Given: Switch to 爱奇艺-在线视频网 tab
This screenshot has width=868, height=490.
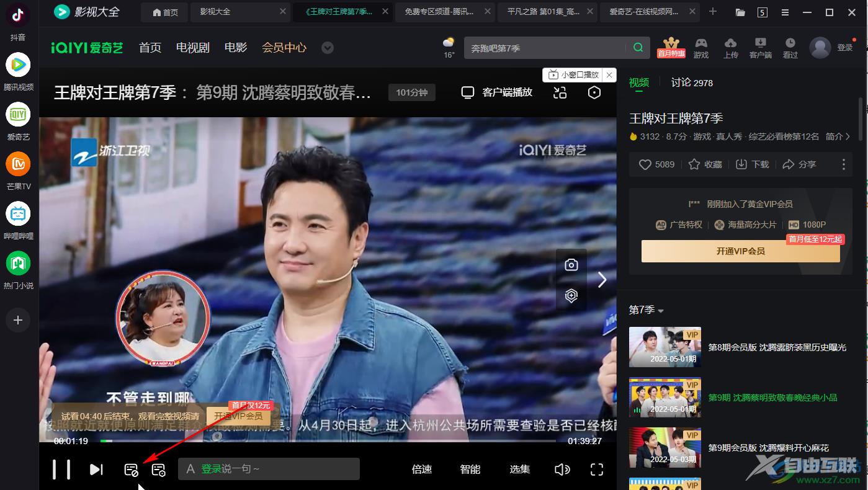Looking at the screenshot, I should [x=650, y=12].
